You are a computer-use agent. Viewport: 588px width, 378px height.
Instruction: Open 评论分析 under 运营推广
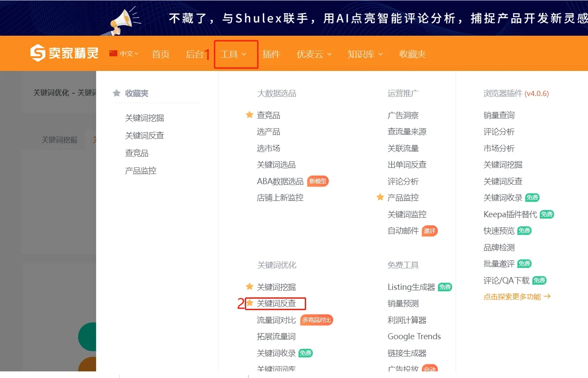tap(403, 182)
